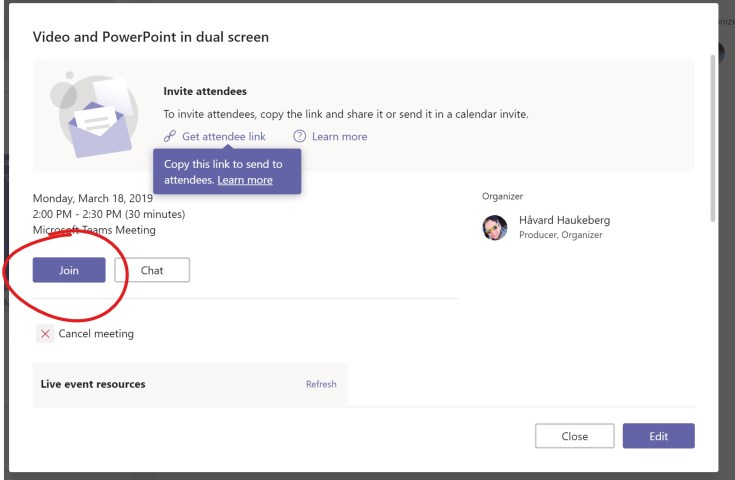
Task: Click the 'Get attendee link' text
Action: [223, 137]
